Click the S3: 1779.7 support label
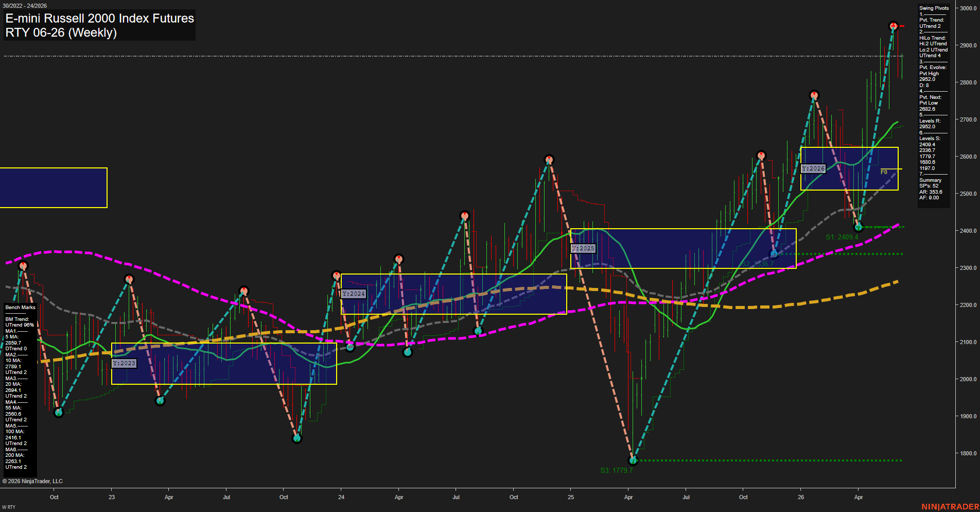This screenshot has width=980, height=512. [617, 470]
